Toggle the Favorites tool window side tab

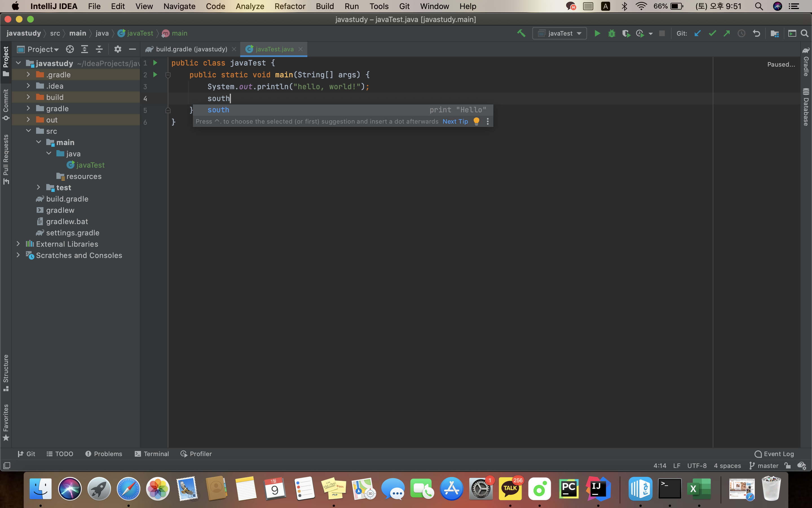pos(6,422)
